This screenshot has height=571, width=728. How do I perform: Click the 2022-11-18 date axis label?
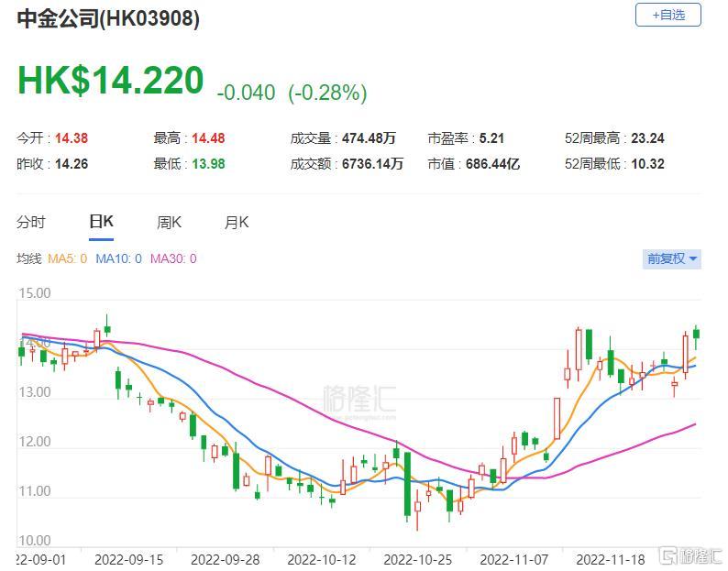611,560
